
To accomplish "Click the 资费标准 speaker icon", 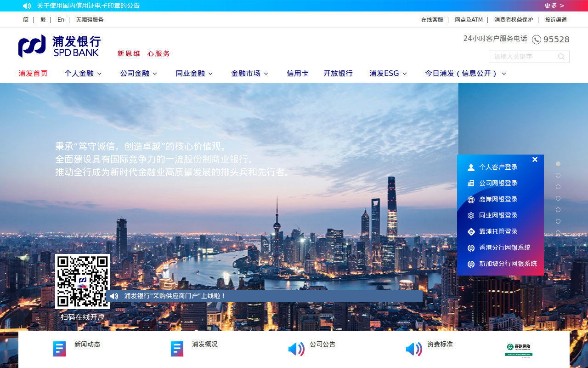I will click(x=414, y=349).
